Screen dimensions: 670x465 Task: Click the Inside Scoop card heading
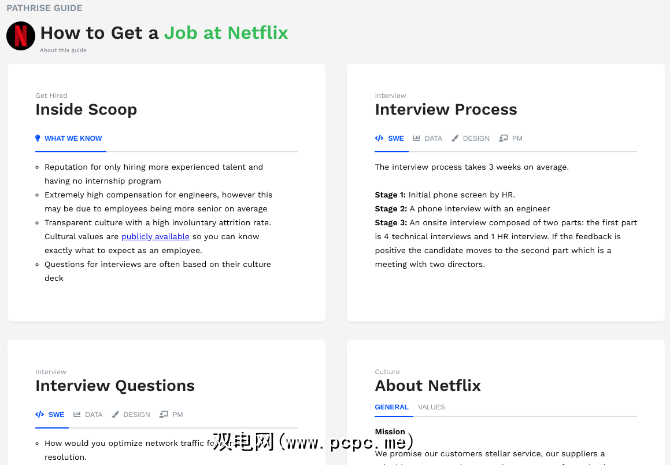[86, 109]
